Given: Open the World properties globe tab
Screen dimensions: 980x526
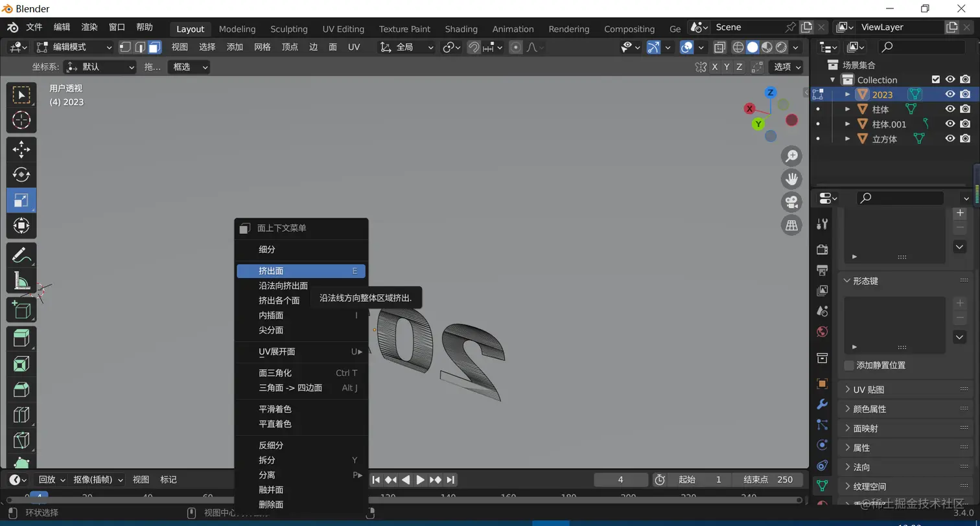Looking at the screenshot, I should (822, 332).
